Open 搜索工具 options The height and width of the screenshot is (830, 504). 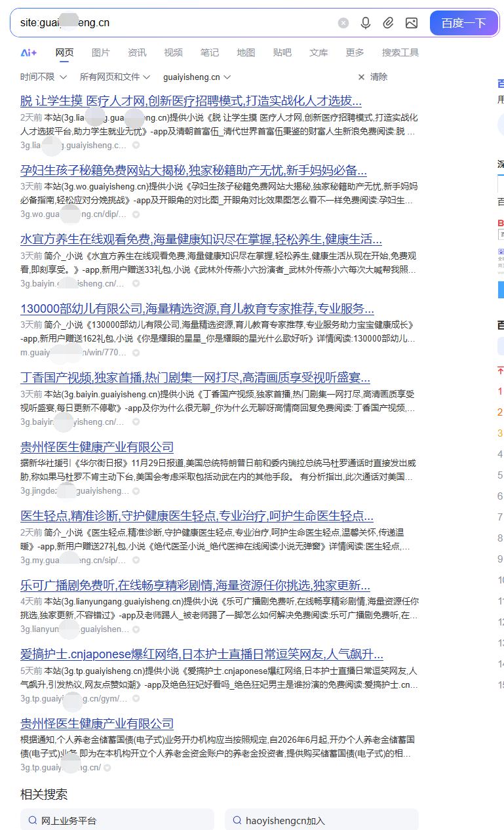pyautogui.click(x=400, y=52)
